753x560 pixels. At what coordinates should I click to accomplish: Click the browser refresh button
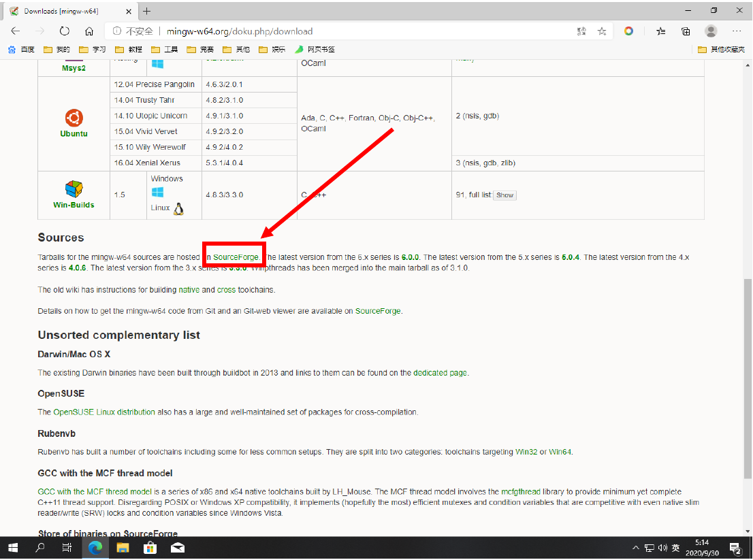click(x=65, y=31)
